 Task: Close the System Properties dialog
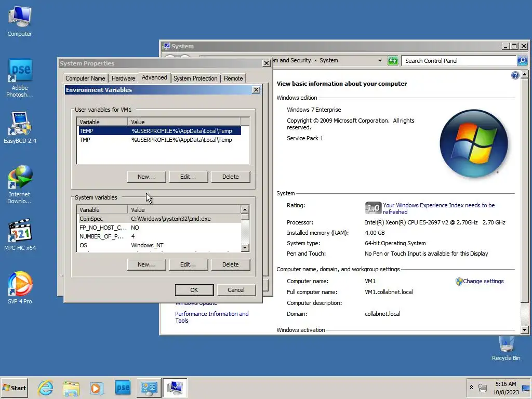pyautogui.click(x=267, y=63)
